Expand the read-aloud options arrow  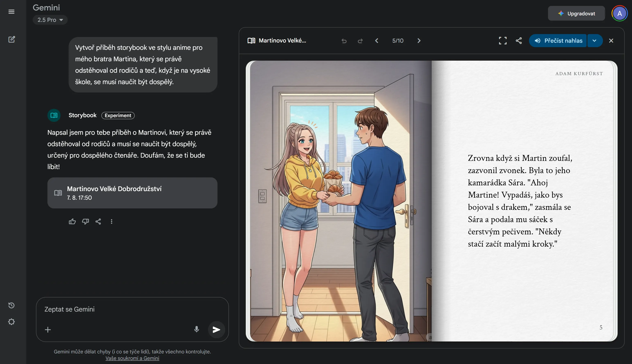(594, 40)
